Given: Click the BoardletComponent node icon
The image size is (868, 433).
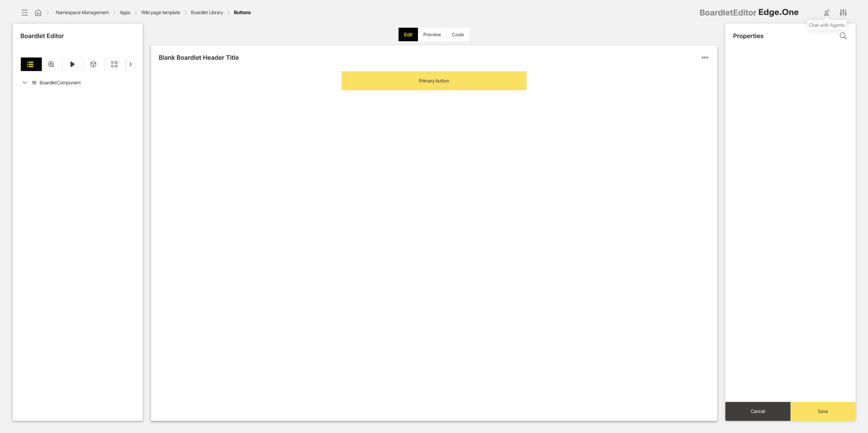Looking at the screenshot, I should coord(34,83).
